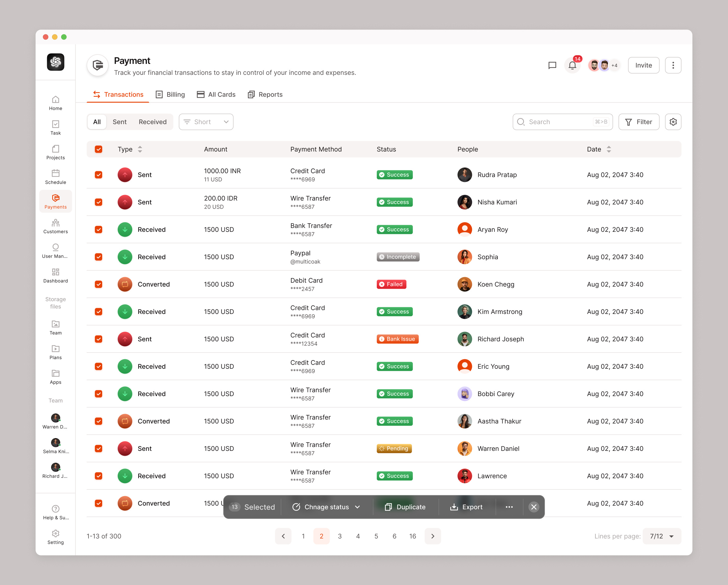Uncheck the Sophia Paypal transaction
This screenshot has height=585, width=728.
tap(98, 257)
